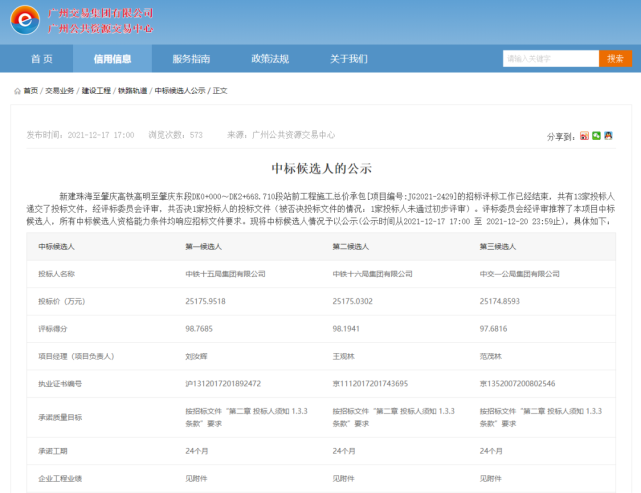
Task: Click the 第三候选人 column header
Action: (x=498, y=246)
